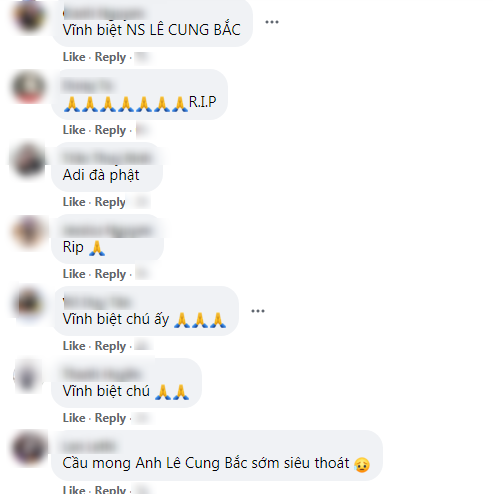The height and width of the screenshot is (494, 493).
Task: Reply to the 'Adi đà phật' comment
Action: pyautogui.click(x=110, y=202)
